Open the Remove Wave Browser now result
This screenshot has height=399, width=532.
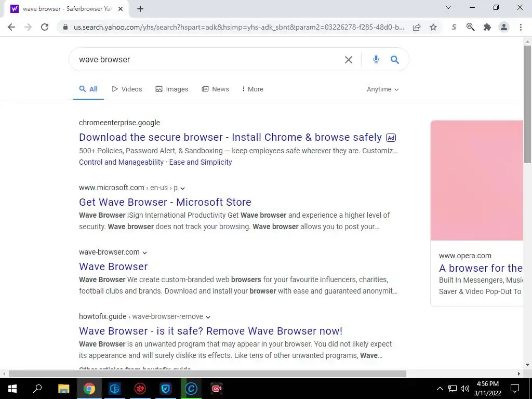tap(211, 331)
